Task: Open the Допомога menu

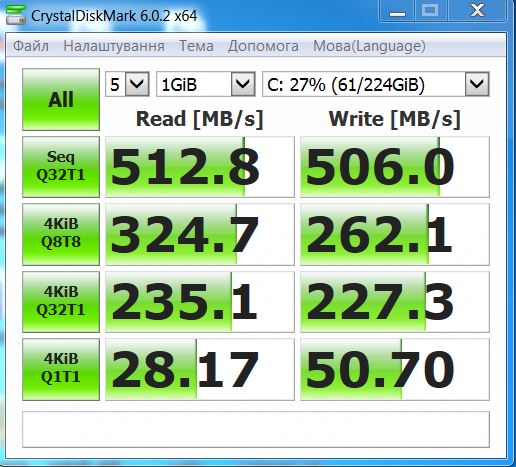Action: [263, 46]
